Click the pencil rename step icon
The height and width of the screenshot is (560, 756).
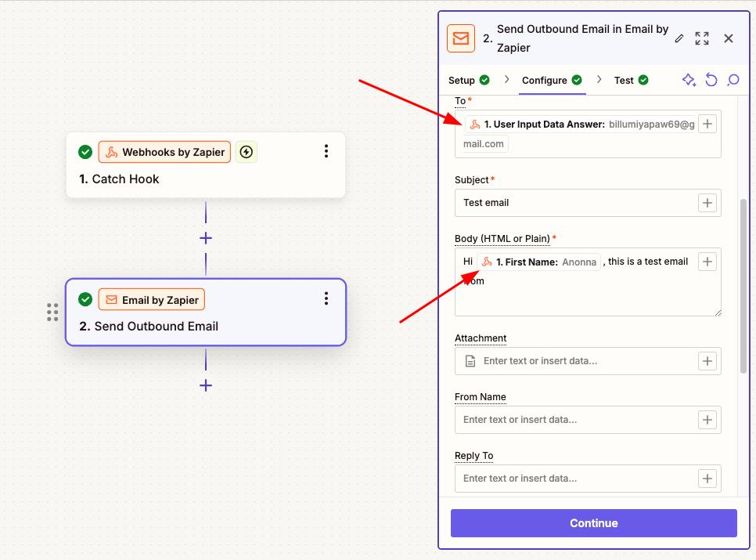pyautogui.click(x=679, y=38)
